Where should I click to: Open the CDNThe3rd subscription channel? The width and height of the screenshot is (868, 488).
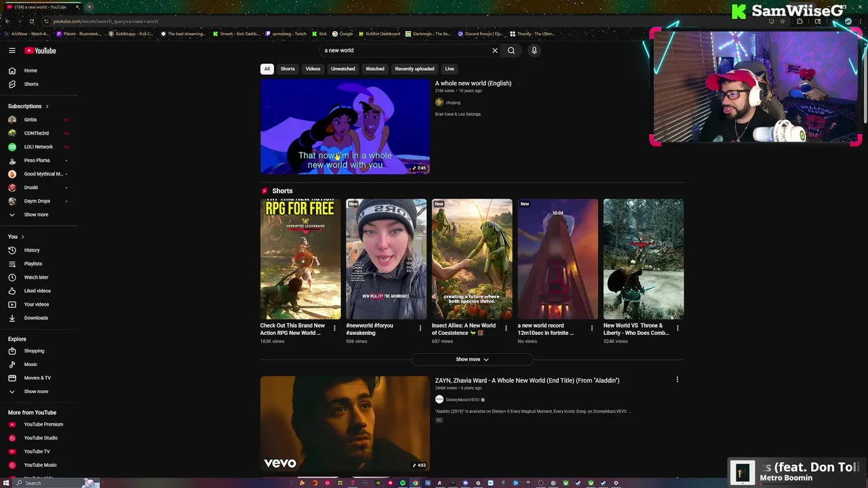click(36, 134)
